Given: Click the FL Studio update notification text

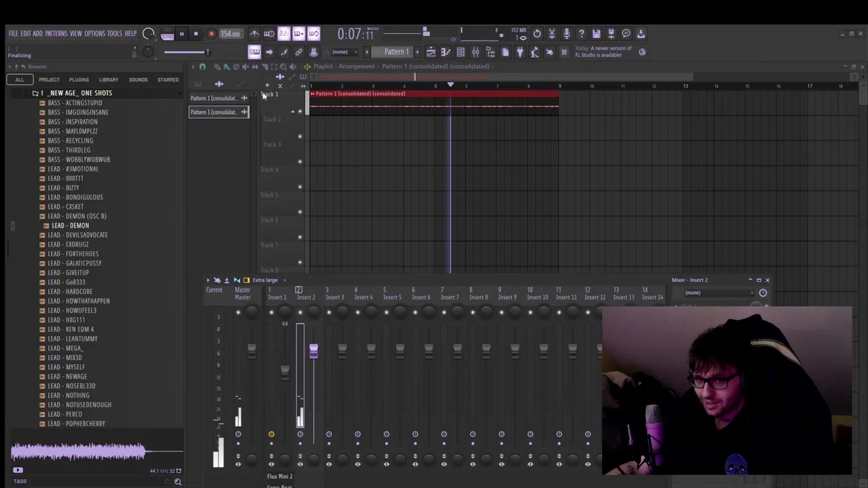Looking at the screenshot, I should pyautogui.click(x=604, y=52).
